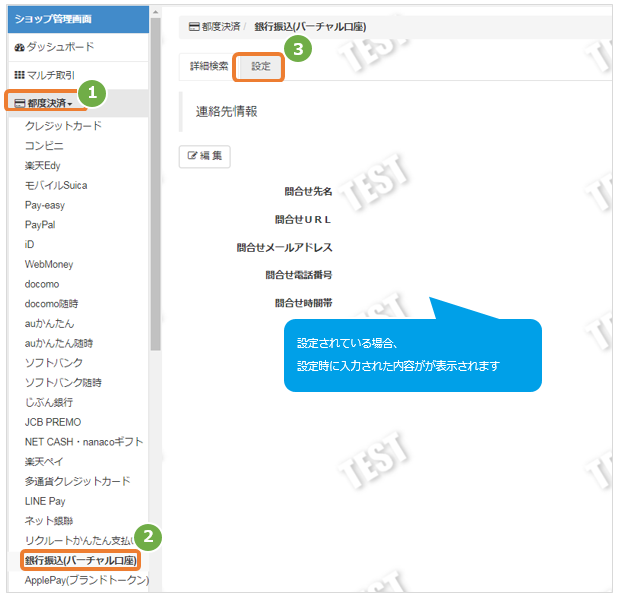The image size is (622, 603).
Task: Click the sidebar scroll up arrow
Action: (x=156, y=12)
